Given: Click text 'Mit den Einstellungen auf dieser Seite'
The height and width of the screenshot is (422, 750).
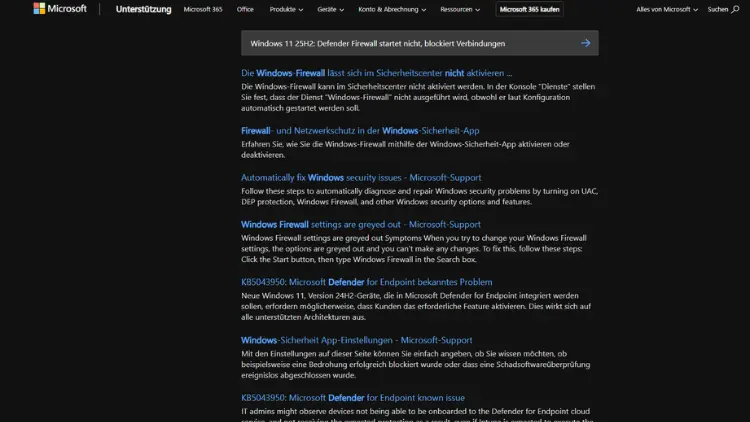Looking at the screenshot, I should pyautogui.click(x=416, y=364).
